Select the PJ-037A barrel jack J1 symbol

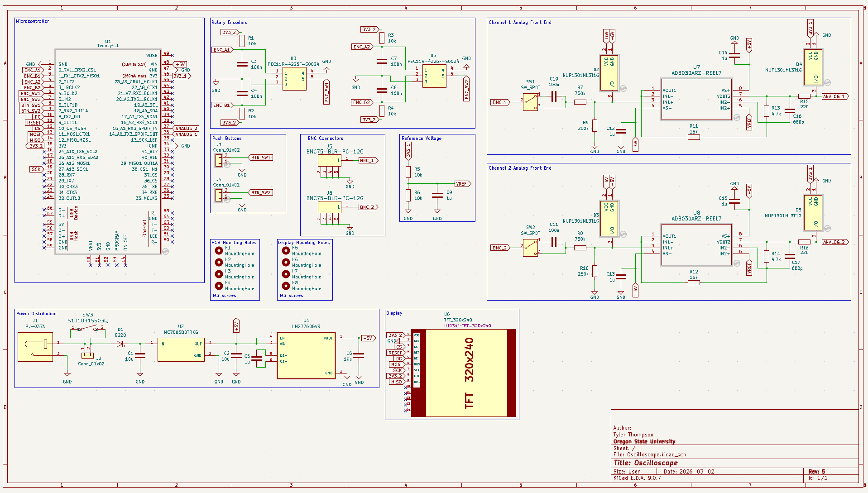click(35, 347)
